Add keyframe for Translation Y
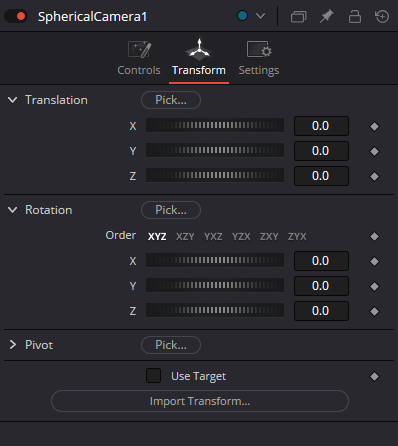 click(x=375, y=151)
